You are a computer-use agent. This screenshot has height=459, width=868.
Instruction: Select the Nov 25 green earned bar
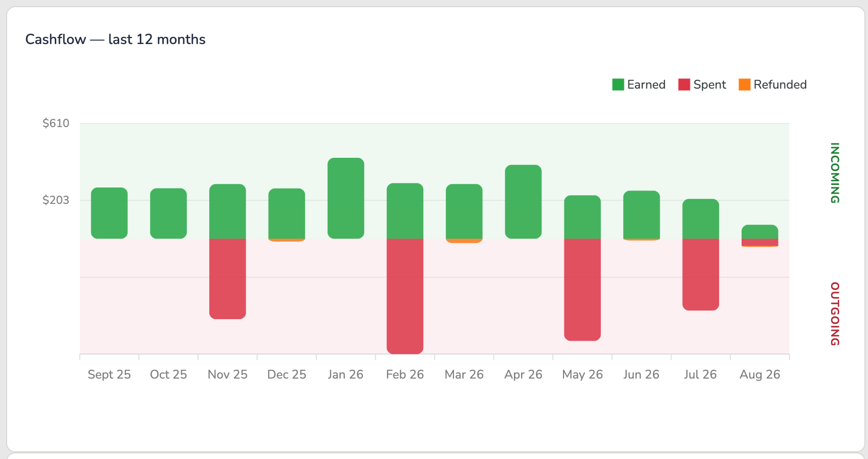point(228,211)
